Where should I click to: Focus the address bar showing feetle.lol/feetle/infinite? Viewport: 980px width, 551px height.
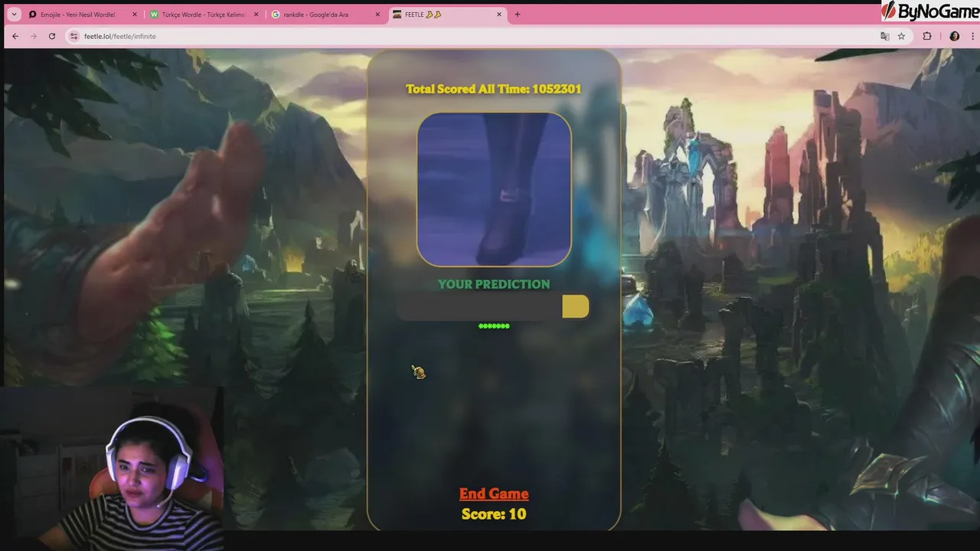475,36
